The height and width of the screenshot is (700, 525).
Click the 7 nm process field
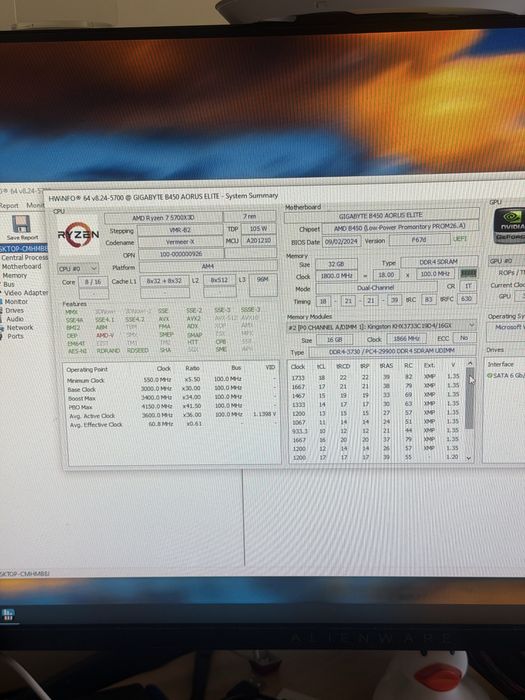click(250, 217)
